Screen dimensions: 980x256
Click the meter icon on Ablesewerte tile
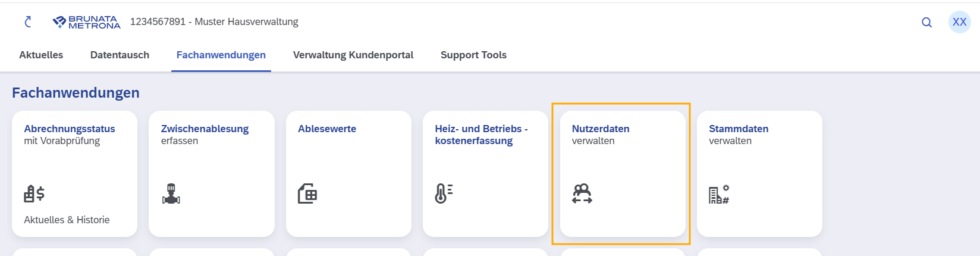click(x=307, y=193)
